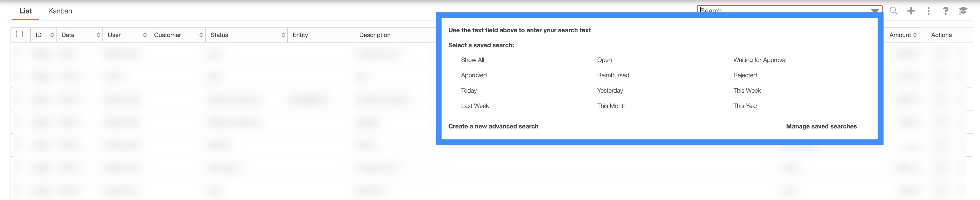Sort the Amount column using its arrows
Screen dimensions: 980x200
click(x=915, y=35)
